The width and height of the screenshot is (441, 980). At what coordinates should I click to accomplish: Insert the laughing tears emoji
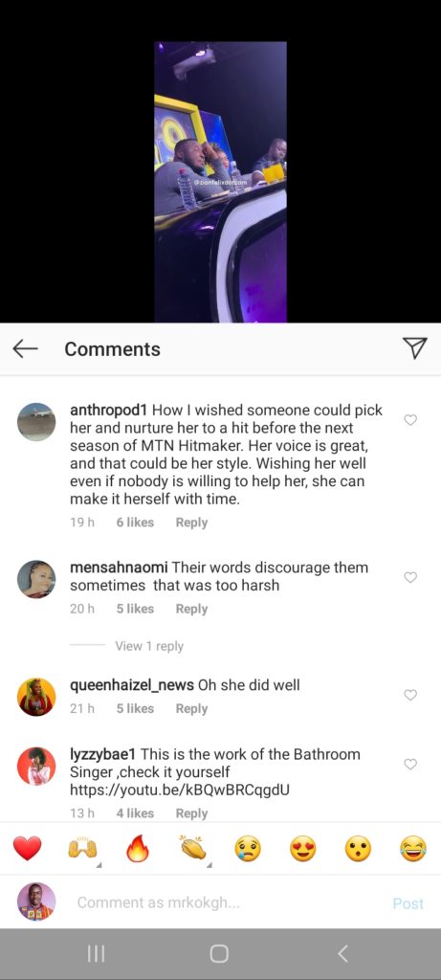click(413, 849)
